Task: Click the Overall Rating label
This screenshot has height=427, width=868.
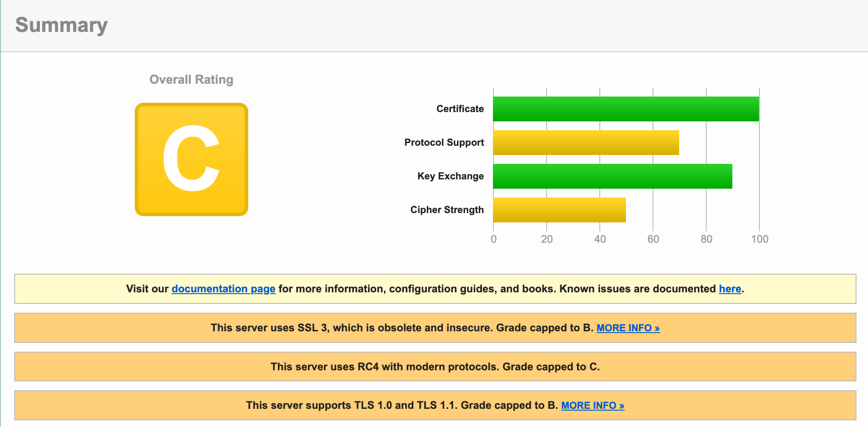Action: click(x=192, y=79)
